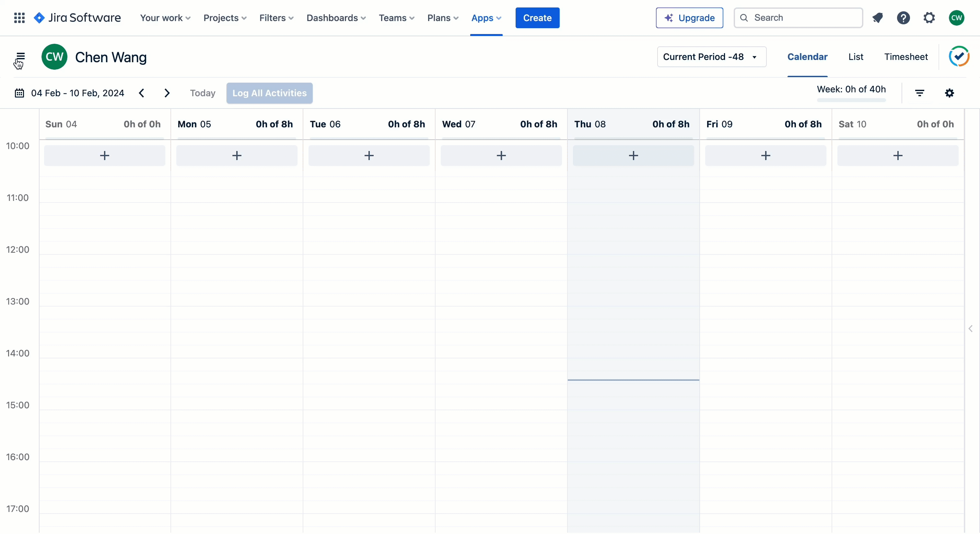The image size is (980, 534).
Task: Toggle the sidebar hamburger menu
Action: [x=20, y=57]
